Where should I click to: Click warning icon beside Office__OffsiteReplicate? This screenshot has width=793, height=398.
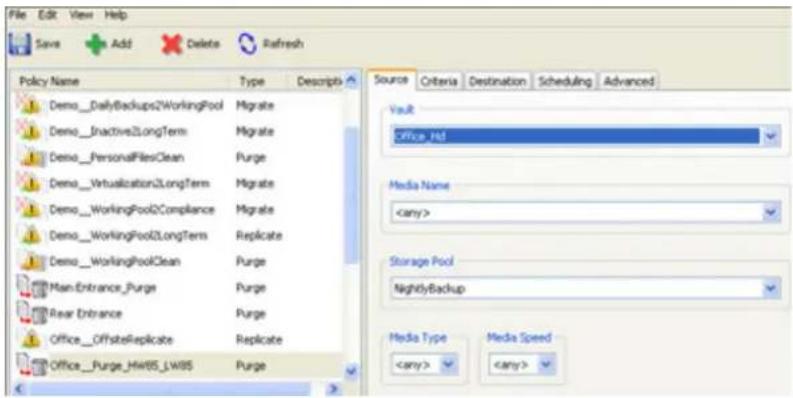(x=31, y=339)
